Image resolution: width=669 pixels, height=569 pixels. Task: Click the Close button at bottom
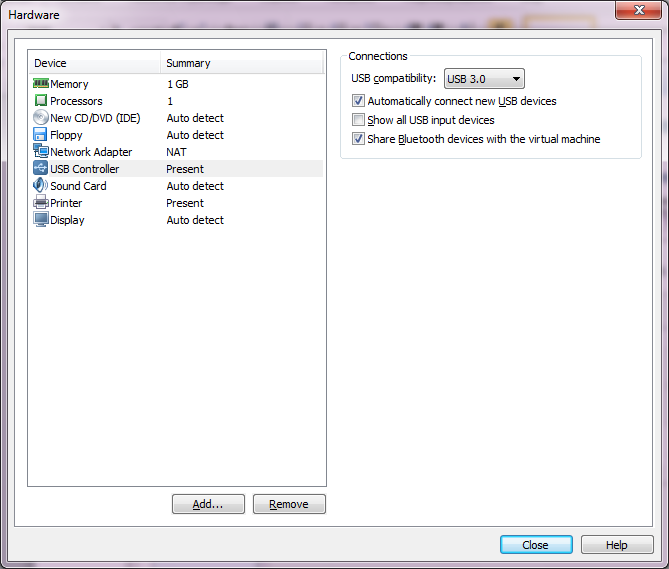[x=536, y=545]
